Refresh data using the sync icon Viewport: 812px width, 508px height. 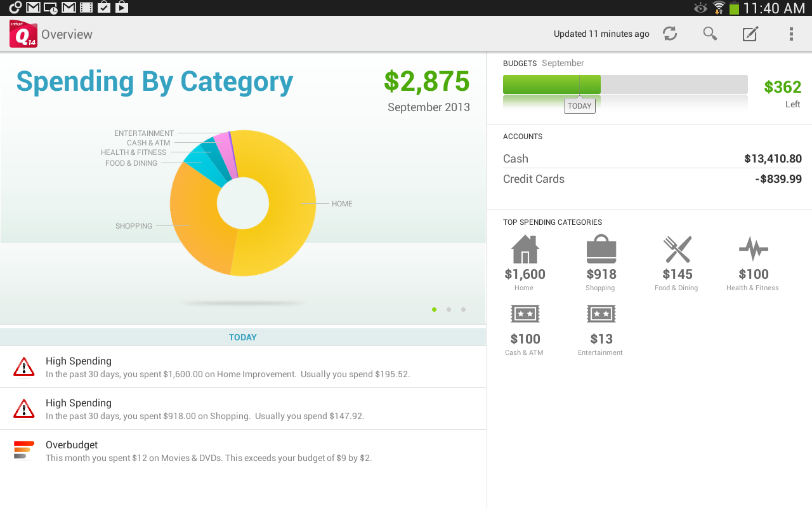670,34
